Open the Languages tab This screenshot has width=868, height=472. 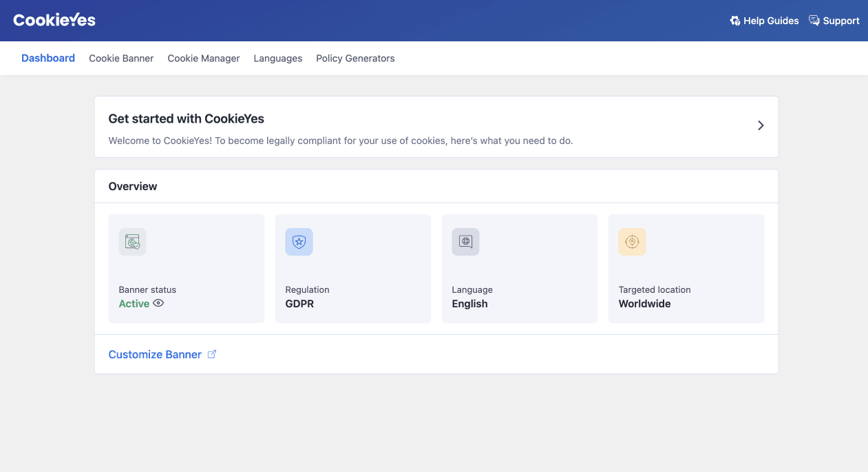click(x=278, y=59)
